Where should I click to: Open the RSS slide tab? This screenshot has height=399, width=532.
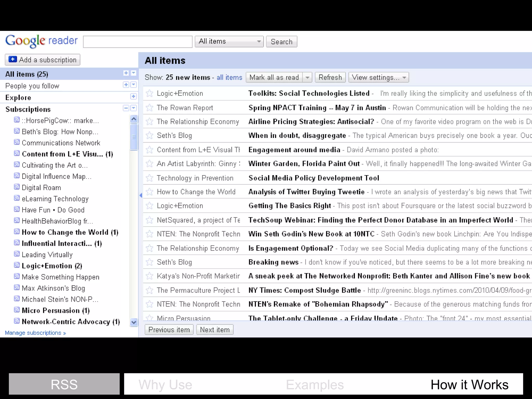point(64,384)
